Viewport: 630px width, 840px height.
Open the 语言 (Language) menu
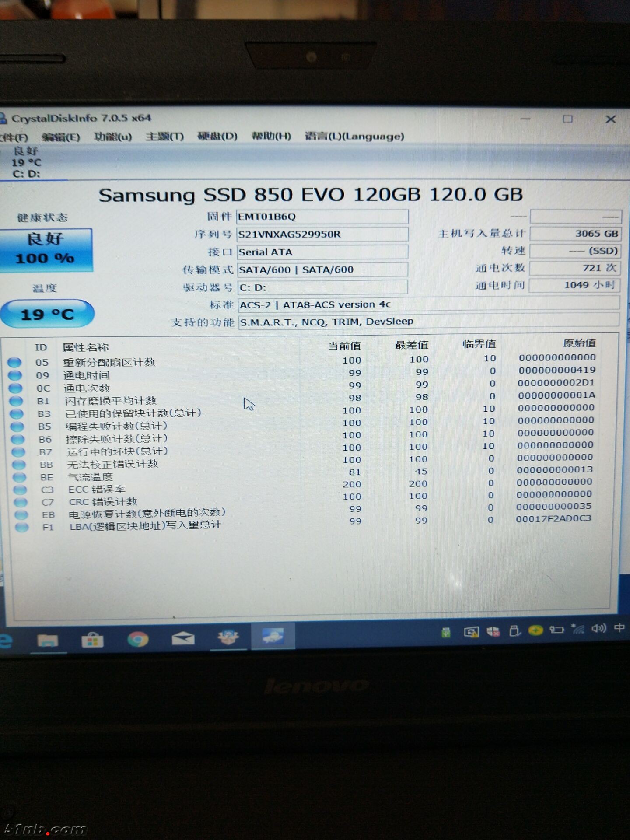(354, 136)
